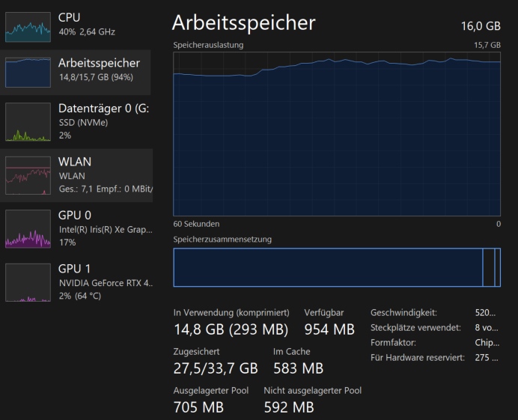Viewport: 518px width, 420px height.
Task: Select the GPU 1 mini graph thumbnail
Action: click(28, 282)
